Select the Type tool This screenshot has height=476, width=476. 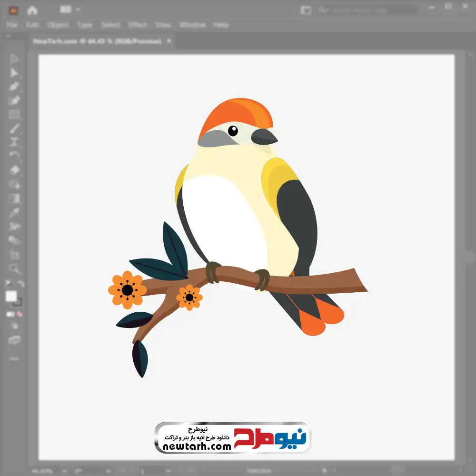coord(14,142)
